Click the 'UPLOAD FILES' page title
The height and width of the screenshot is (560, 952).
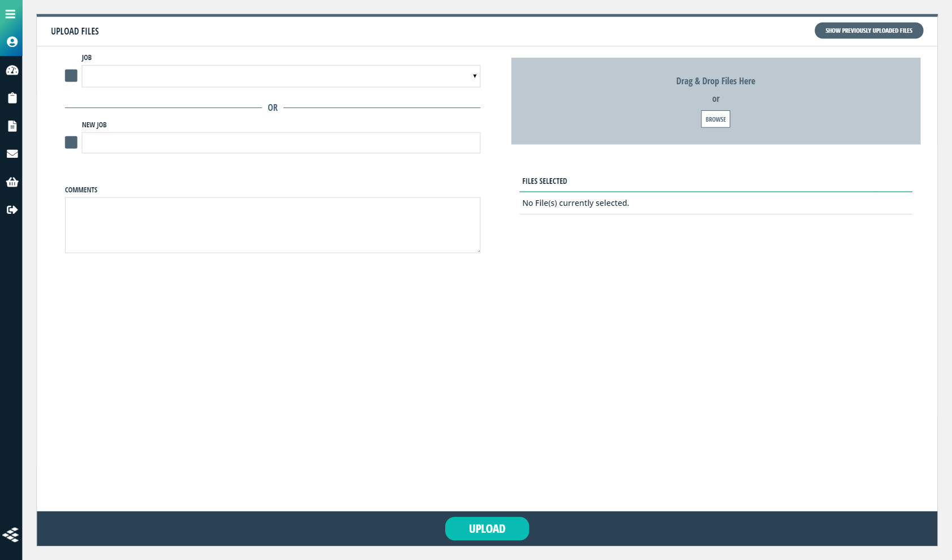(x=75, y=31)
